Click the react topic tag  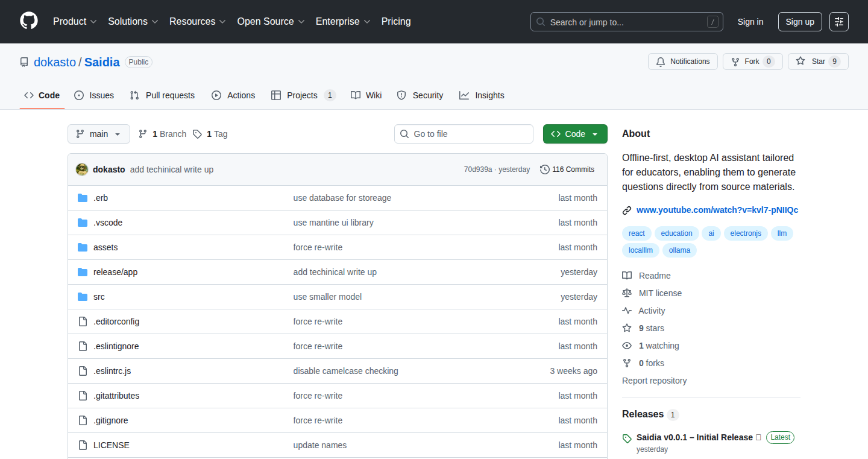coord(637,233)
